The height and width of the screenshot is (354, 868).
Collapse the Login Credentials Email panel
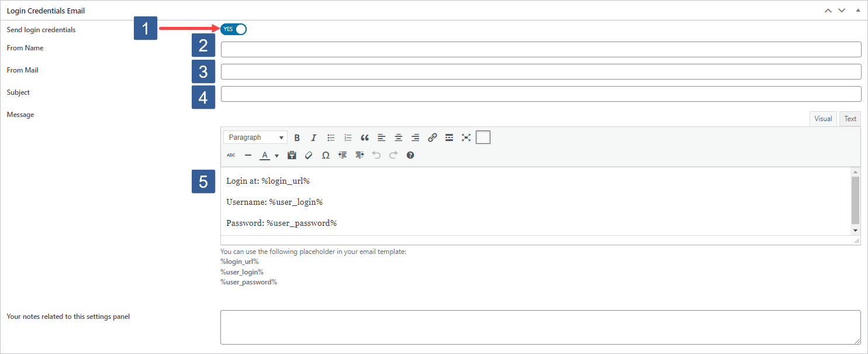[x=858, y=10]
